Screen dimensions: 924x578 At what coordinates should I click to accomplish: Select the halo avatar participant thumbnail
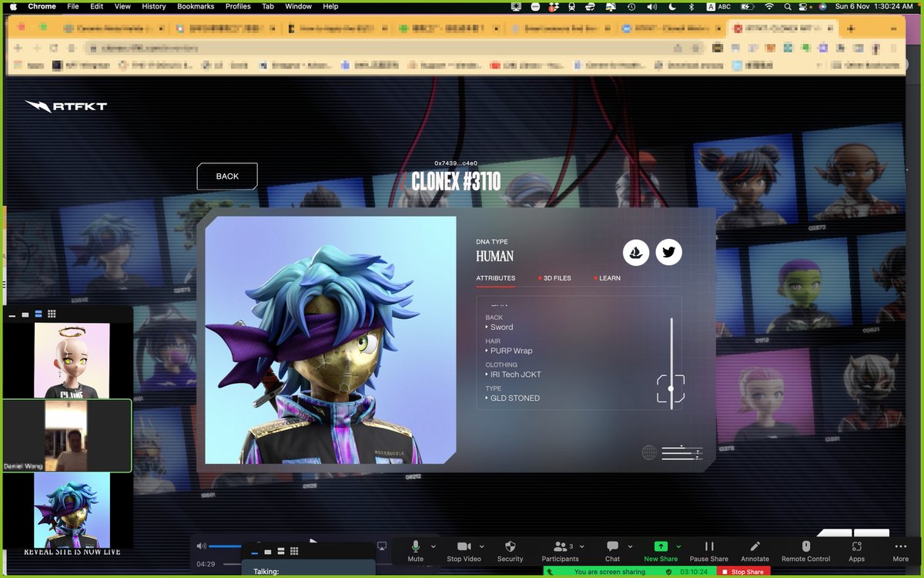pyautogui.click(x=72, y=360)
